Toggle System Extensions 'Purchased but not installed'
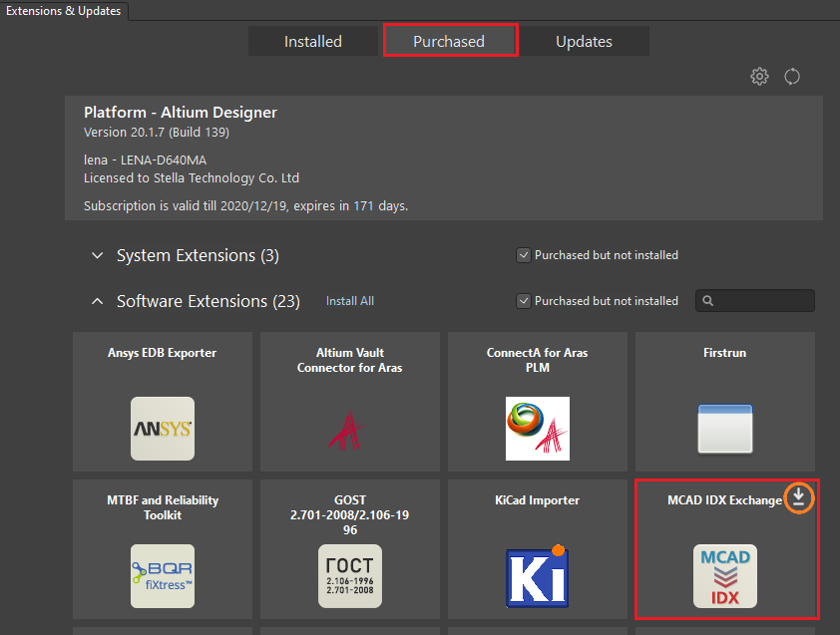Screen dimensions: 840x635 coord(524,255)
